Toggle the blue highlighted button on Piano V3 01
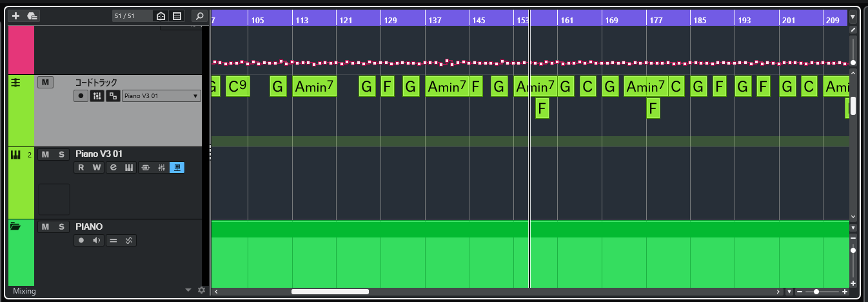This screenshot has width=868, height=302. [177, 168]
